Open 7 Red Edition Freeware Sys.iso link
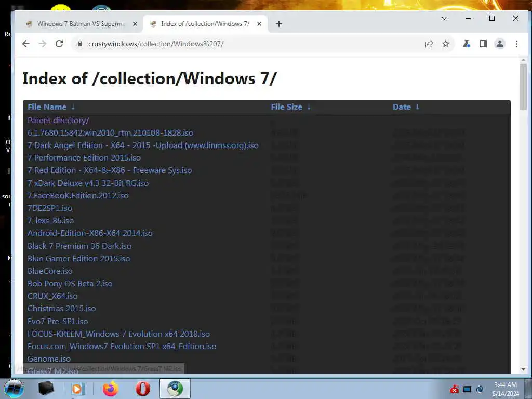Image resolution: width=532 pixels, height=399 pixels. (110, 170)
